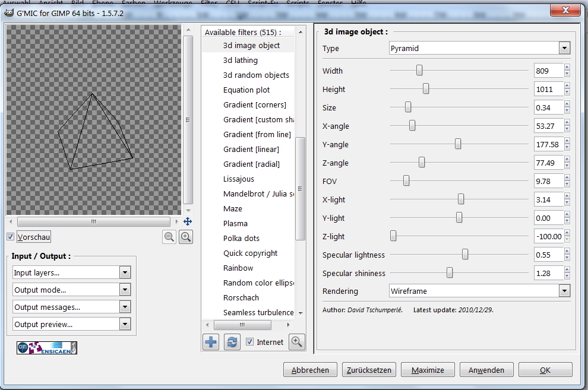
Task: Confirm with the OK button
Action: tap(545, 370)
